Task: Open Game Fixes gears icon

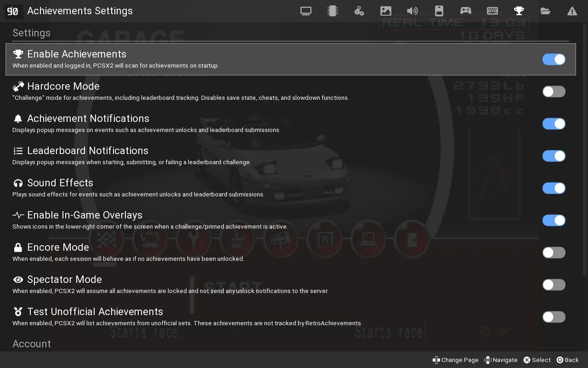Action: [359, 11]
